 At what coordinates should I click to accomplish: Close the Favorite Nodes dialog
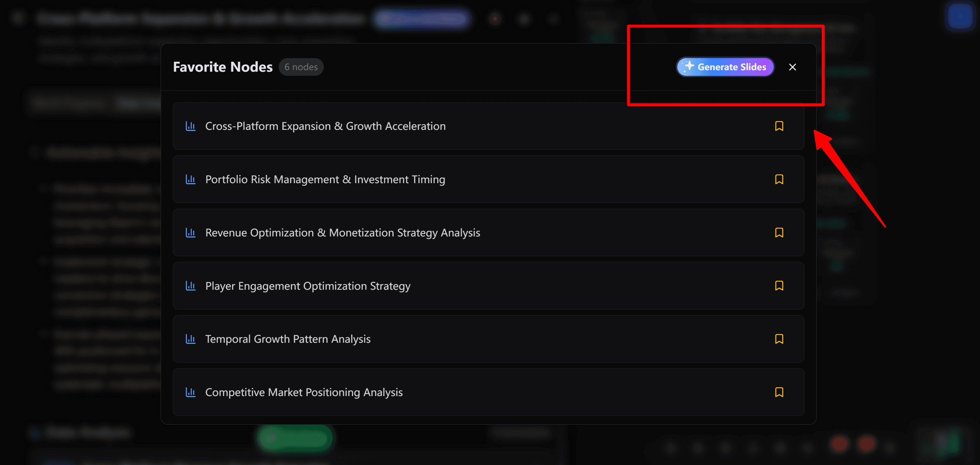tap(792, 67)
